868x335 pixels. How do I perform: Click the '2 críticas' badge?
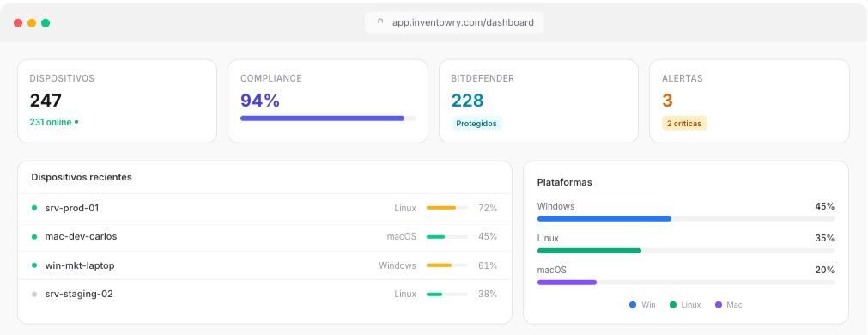pyautogui.click(x=683, y=124)
